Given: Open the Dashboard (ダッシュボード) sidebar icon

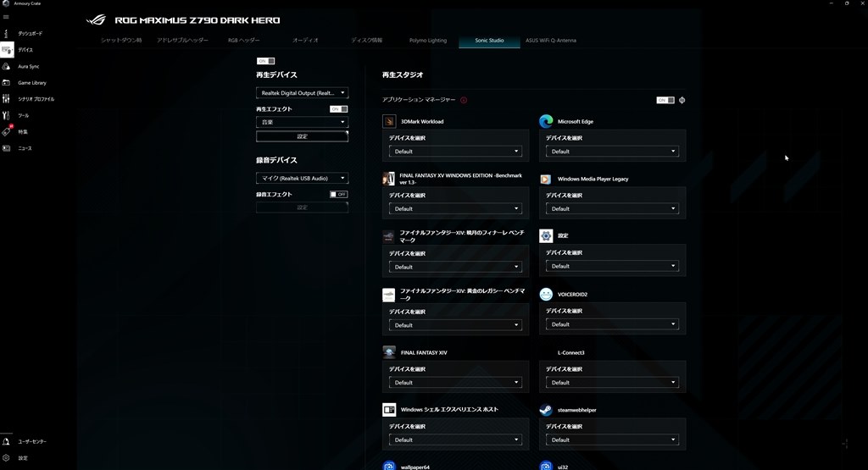Looking at the screenshot, I should pos(6,34).
